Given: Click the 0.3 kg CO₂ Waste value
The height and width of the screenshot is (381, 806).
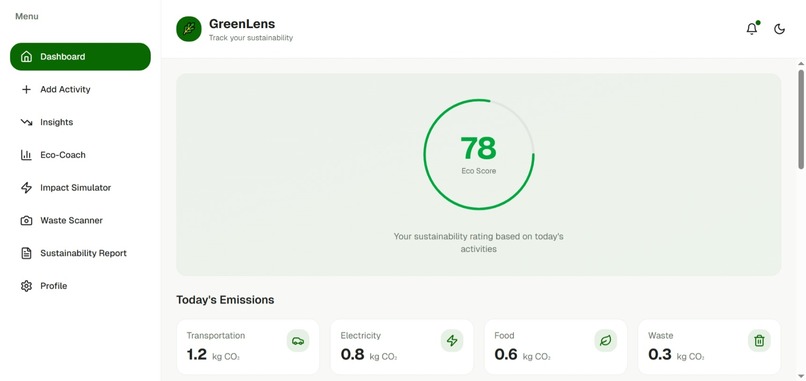Looking at the screenshot, I should 676,355.
